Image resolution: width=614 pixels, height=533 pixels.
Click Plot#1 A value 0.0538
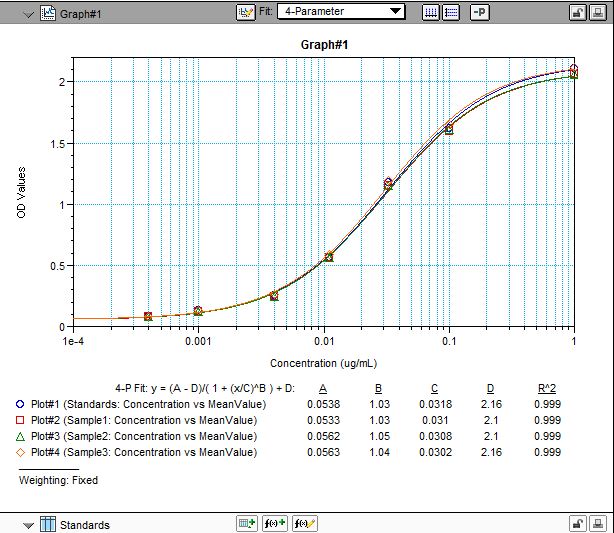[323, 404]
